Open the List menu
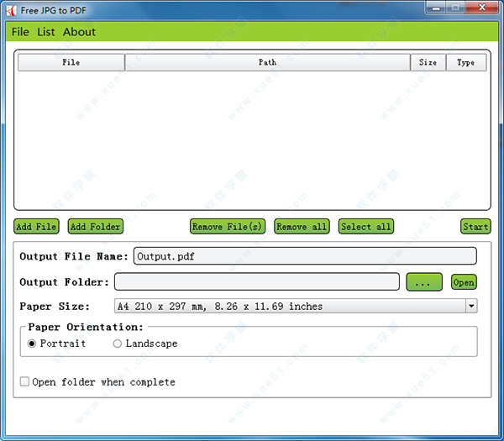504x441 pixels. [x=46, y=32]
